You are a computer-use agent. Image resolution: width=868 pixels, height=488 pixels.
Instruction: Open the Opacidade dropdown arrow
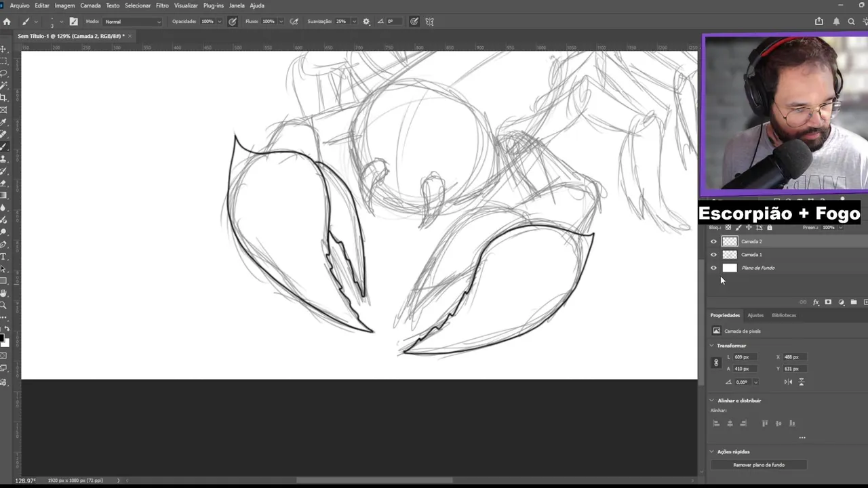tap(219, 22)
